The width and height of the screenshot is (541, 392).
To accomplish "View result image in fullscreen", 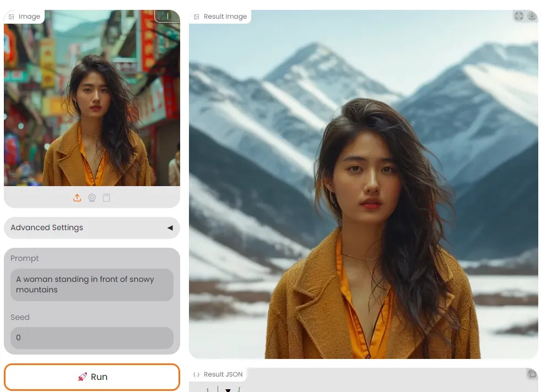I will pyautogui.click(x=518, y=16).
